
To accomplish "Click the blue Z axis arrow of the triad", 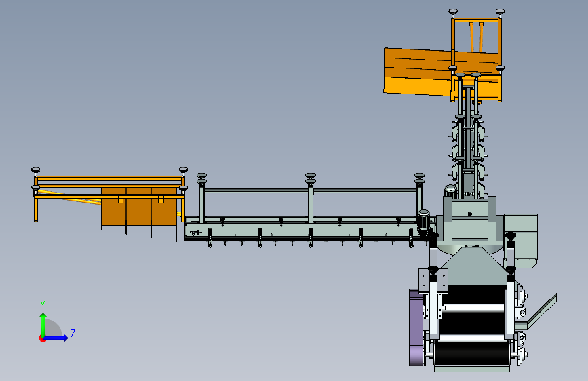I will [56, 338].
